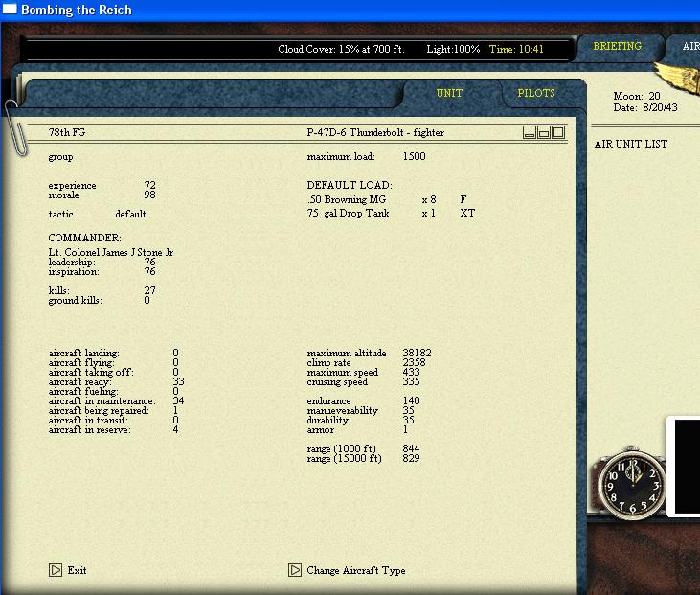Switch to the PILOTS tab
Viewport: 700px width, 595px height.
[535, 93]
